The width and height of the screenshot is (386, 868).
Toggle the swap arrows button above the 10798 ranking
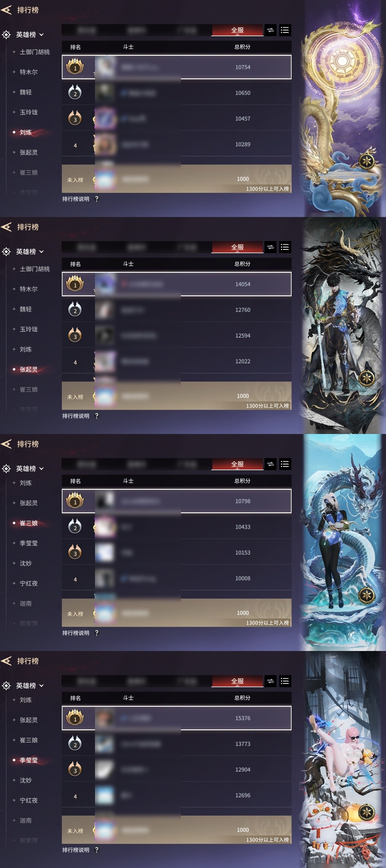pyautogui.click(x=271, y=464)
